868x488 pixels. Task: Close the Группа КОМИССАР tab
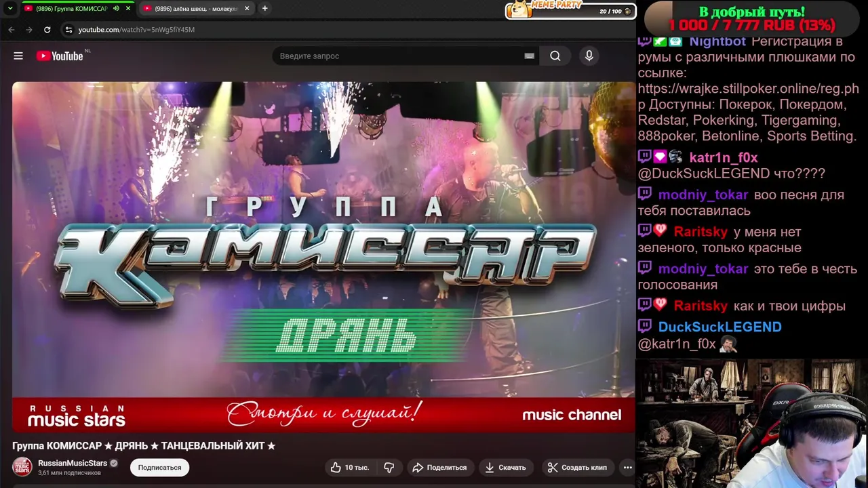pos(127,9)
